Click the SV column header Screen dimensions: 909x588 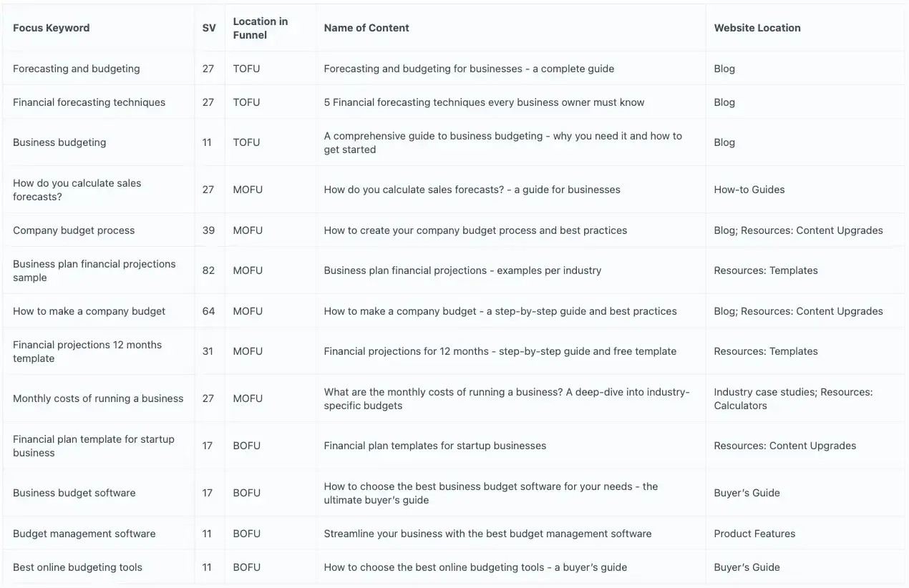[x=209, y=28]
